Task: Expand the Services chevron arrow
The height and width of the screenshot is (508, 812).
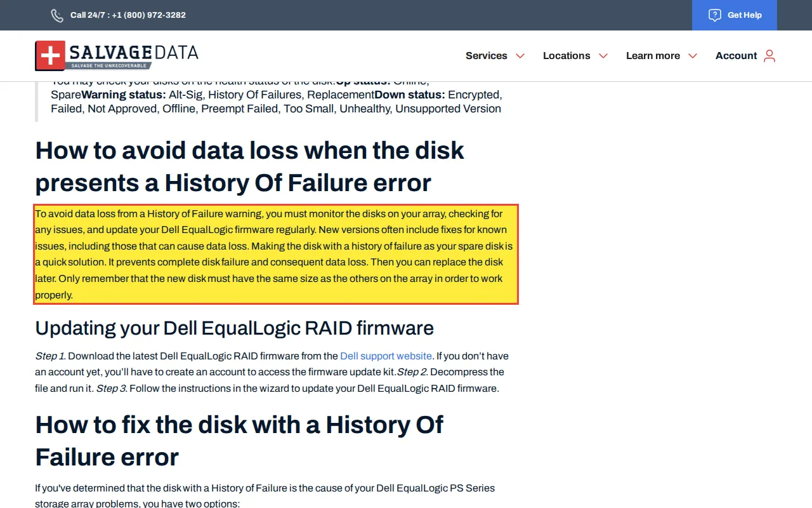Action: click(520, 56)
